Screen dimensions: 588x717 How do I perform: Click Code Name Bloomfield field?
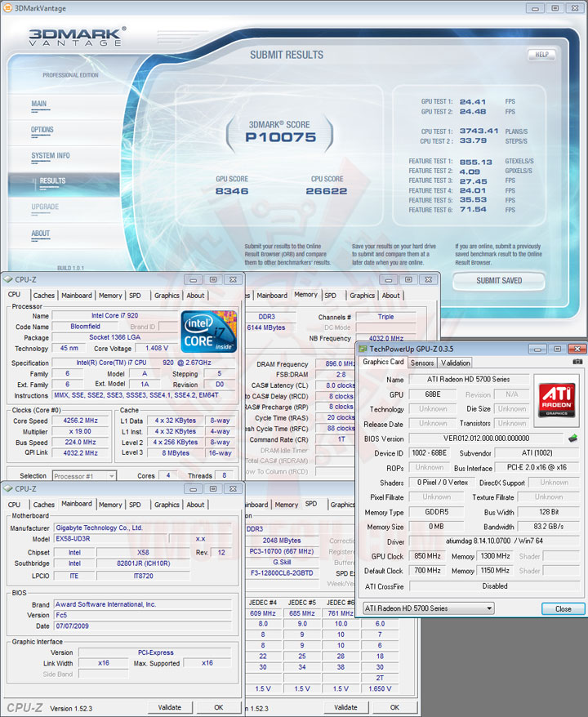pyautogui.click(x=85, y=327)
